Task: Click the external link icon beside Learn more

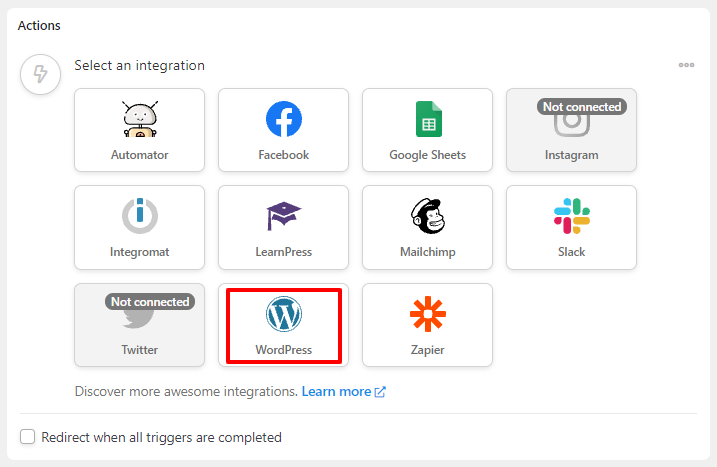Action: pos(380,392)
